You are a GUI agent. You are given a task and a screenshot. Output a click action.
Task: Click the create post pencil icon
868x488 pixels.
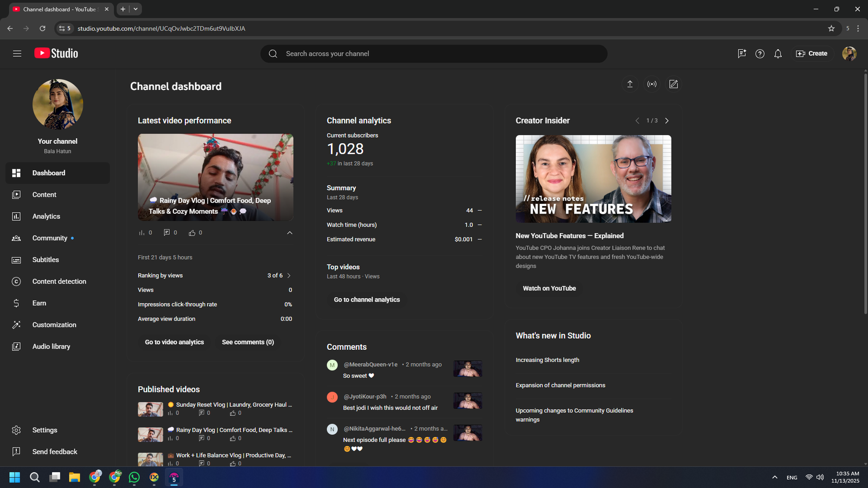[x=673, y=84]
